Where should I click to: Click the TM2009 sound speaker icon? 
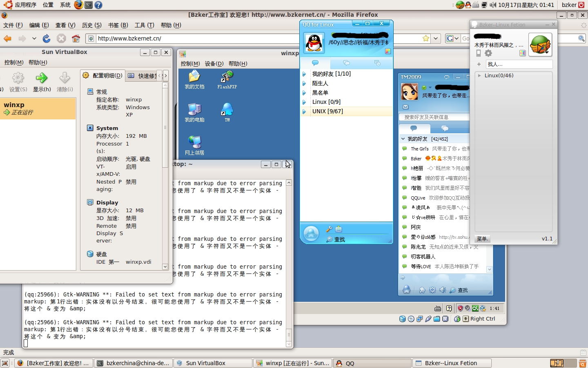coord(443,290)
